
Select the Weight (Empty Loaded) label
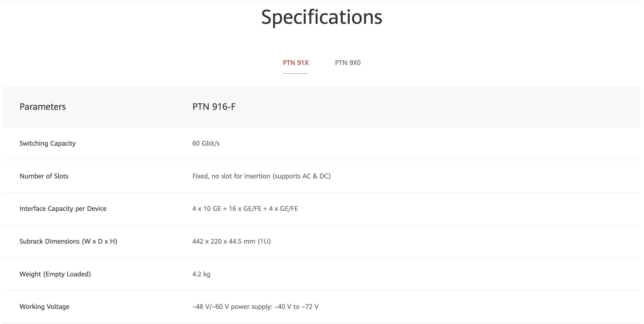coord(55,274)
